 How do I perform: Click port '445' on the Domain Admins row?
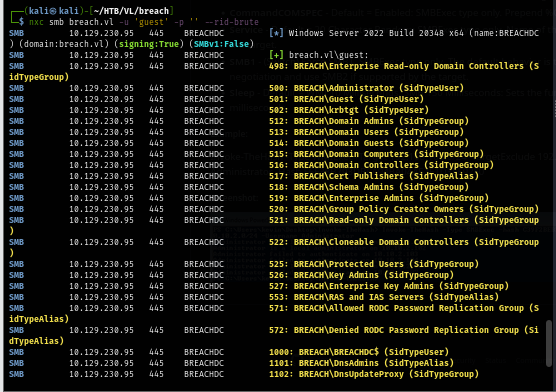[156, 121]
